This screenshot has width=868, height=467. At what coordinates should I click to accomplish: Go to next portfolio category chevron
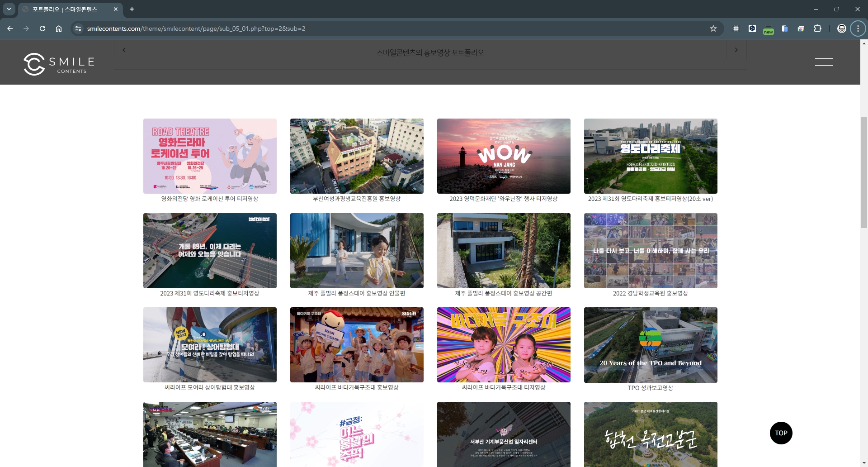736,50
